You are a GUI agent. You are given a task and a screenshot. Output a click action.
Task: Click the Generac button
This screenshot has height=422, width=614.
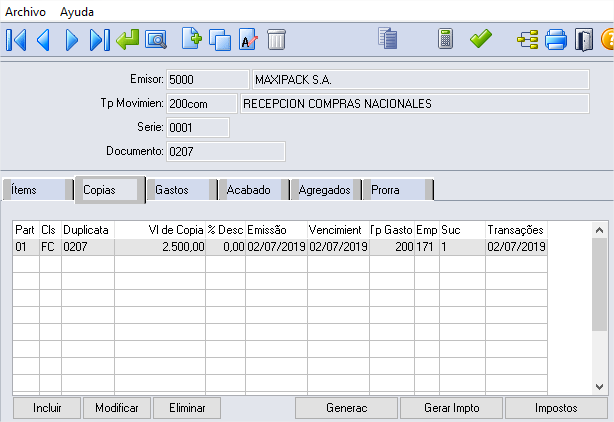[347, 408]
